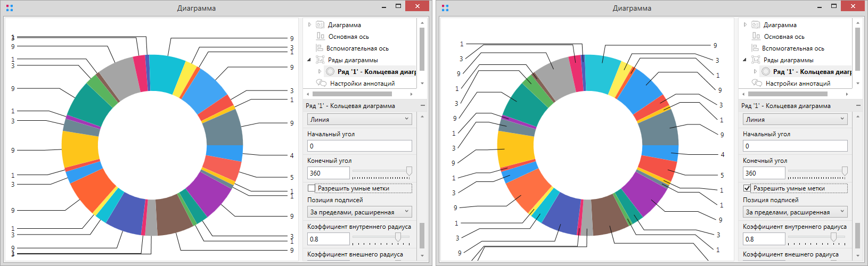868x266 pixels.
Task: Click Вспомогательная ось icon in right window tree
Action: click(x=756, y=48)
